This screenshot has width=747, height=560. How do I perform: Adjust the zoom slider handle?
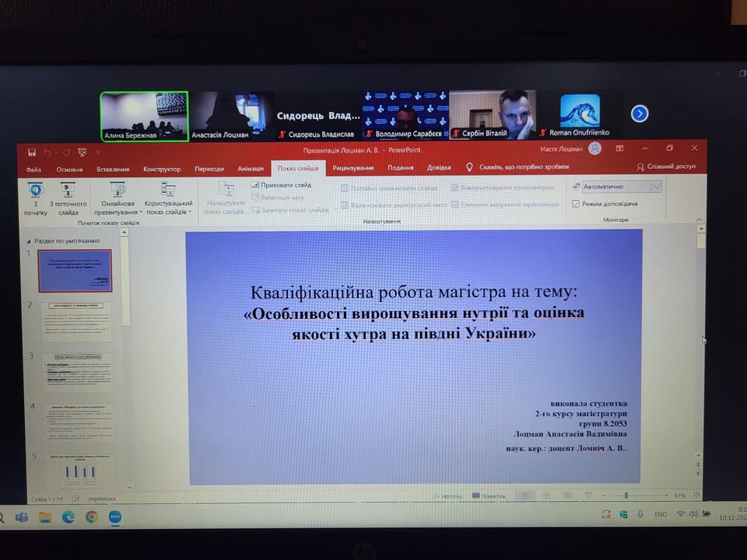[x=626, y=495]
